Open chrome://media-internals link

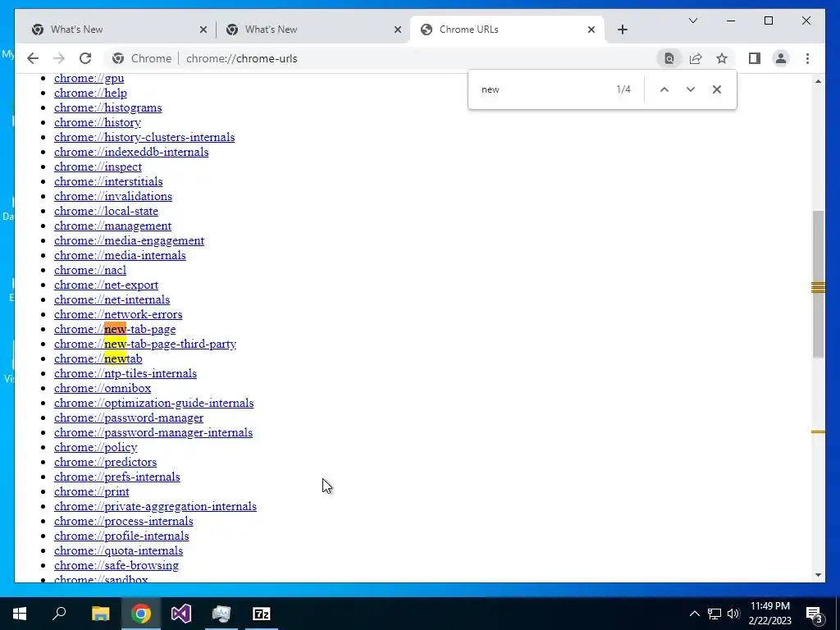[120, 256]
